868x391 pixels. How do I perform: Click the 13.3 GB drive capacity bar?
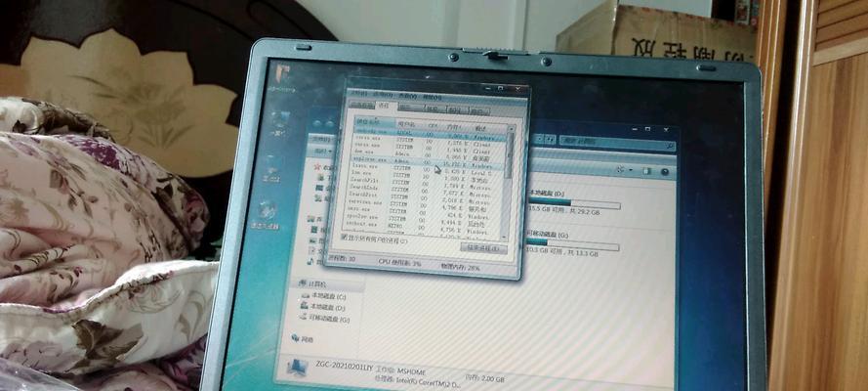[573, 246]
